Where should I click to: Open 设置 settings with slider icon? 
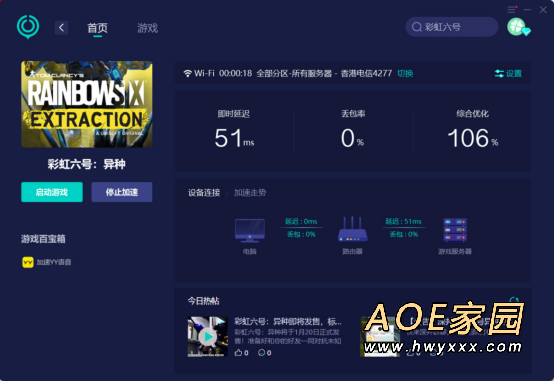(x=508, y=74)
